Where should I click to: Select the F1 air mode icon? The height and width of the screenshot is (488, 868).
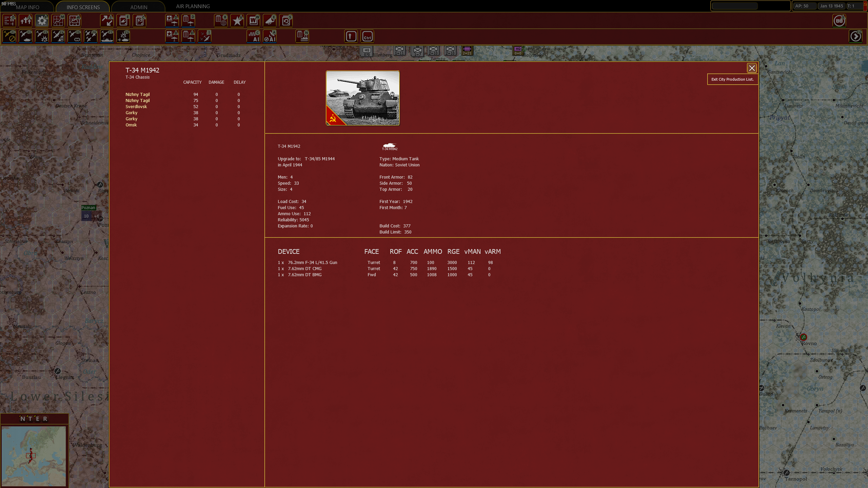[9, 36]
